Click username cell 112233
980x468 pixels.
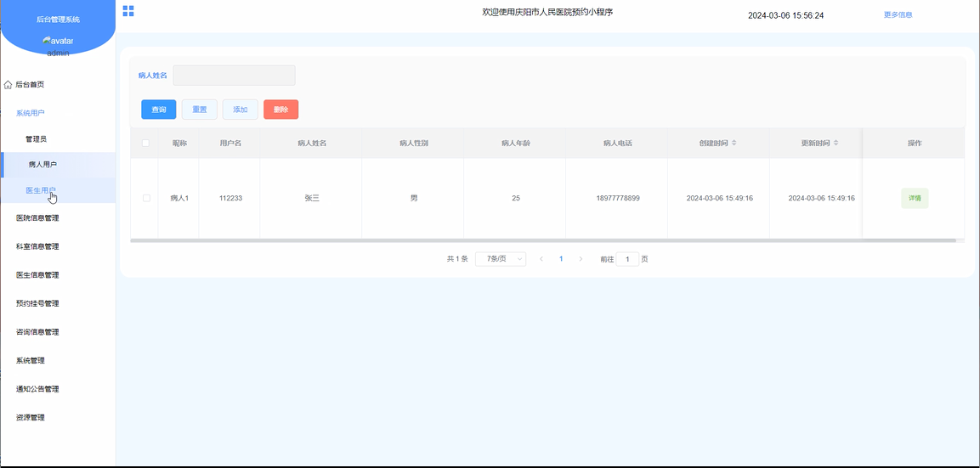230,198
